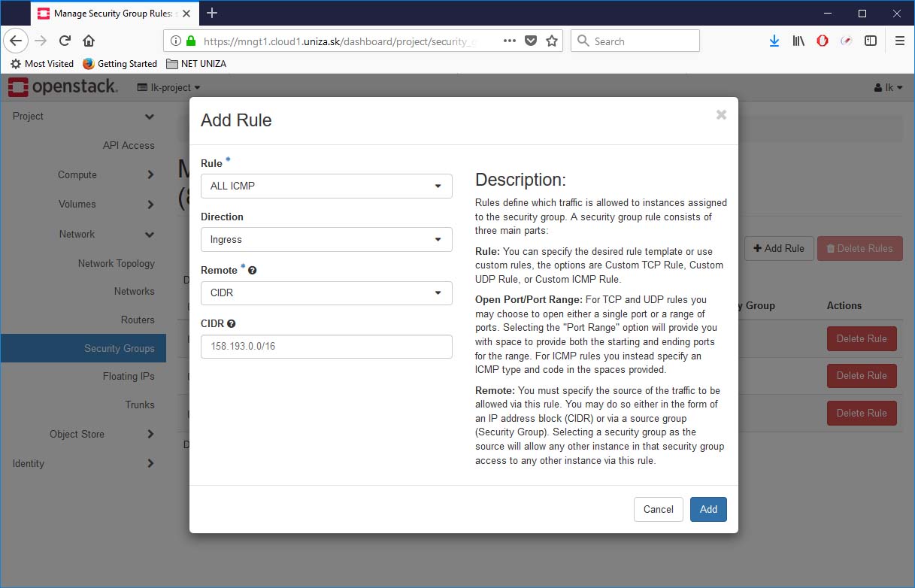Open the Firefox library icon
915x588 pixels.
(798, 41)
